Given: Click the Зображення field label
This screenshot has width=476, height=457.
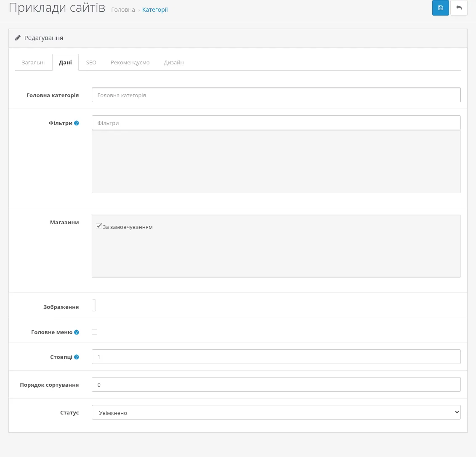Looking at the screenshot, I should [61, 307].
